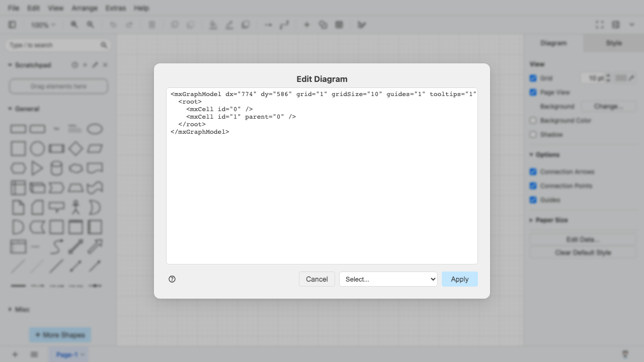The width and height of the screenshot is (644, 362).
Task: Click the Redo arrow icon
Action: tap(129, 25)
